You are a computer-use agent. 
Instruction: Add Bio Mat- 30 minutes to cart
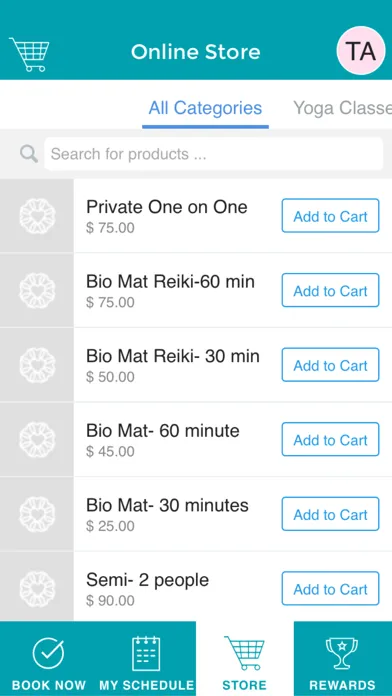(330, 514)
